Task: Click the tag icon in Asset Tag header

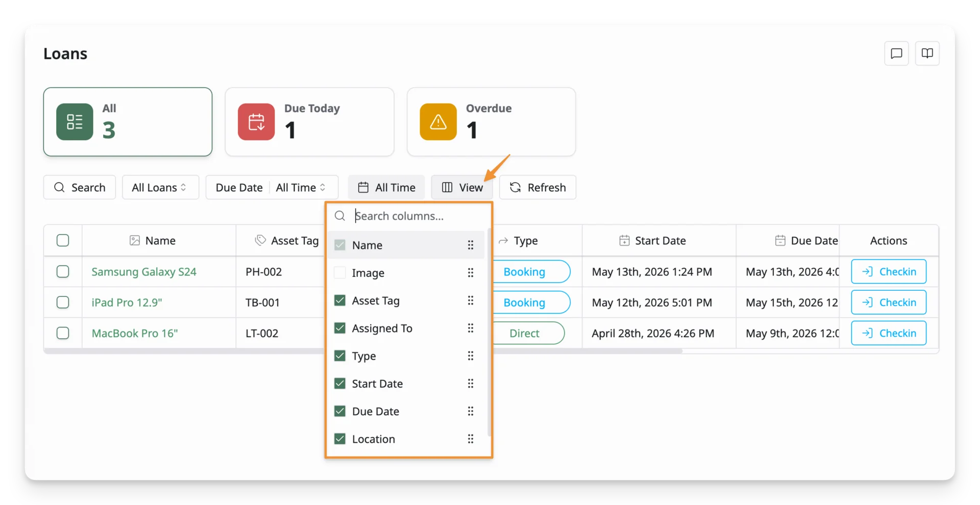Action: tap(260, 240)
